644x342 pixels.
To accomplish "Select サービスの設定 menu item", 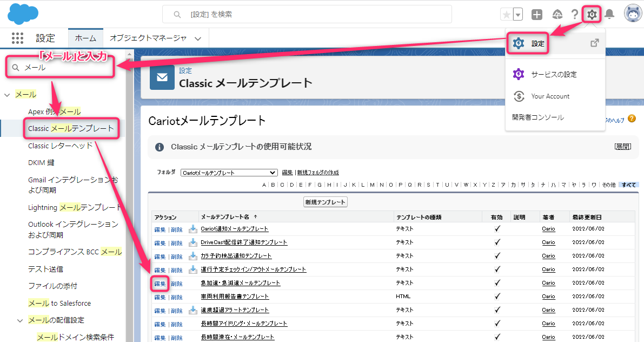I will pyautogui.click(x=555, y=74).
